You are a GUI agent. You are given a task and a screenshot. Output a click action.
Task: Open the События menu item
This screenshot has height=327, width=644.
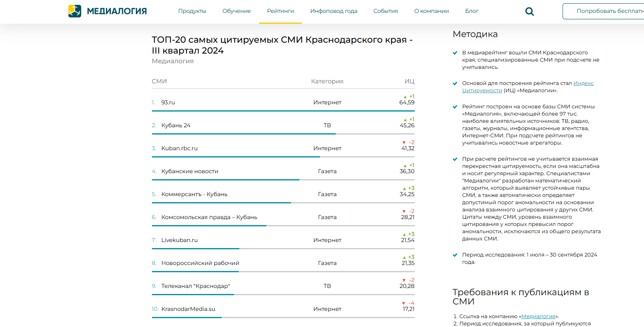(x=386, y=11)
